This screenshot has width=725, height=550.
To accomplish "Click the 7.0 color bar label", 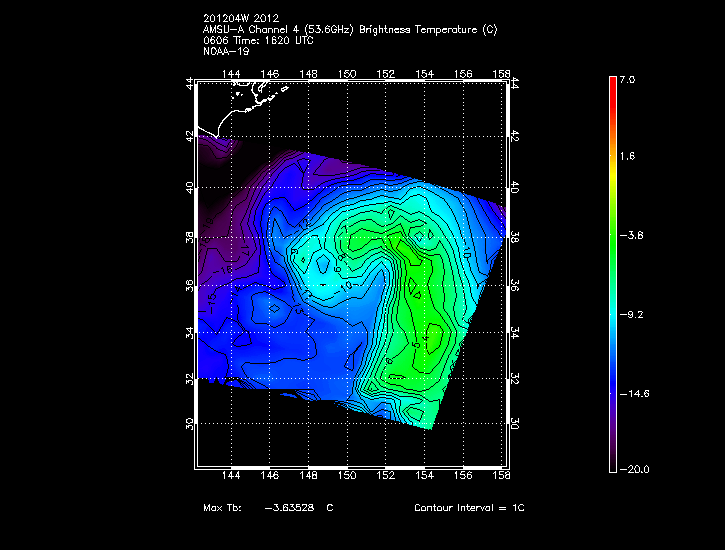I will (626, 79).
